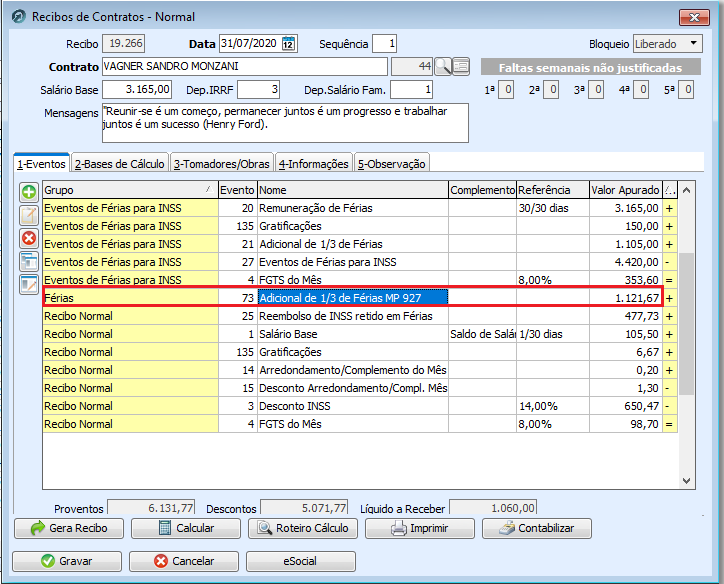The height and width of the screenshot is (584, 724).
Task: Select the 'Salário Base' event row
Action: [x=360, y=334]
